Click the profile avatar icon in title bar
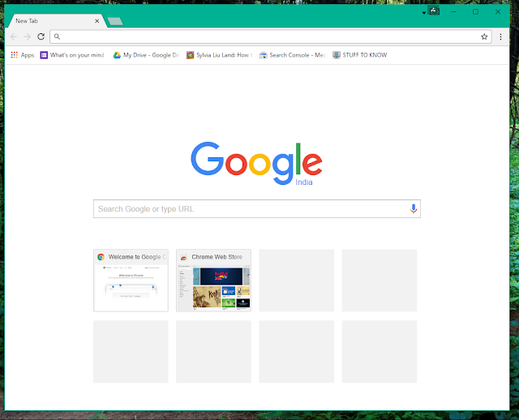The image size is (519, 420). point(435,11)
